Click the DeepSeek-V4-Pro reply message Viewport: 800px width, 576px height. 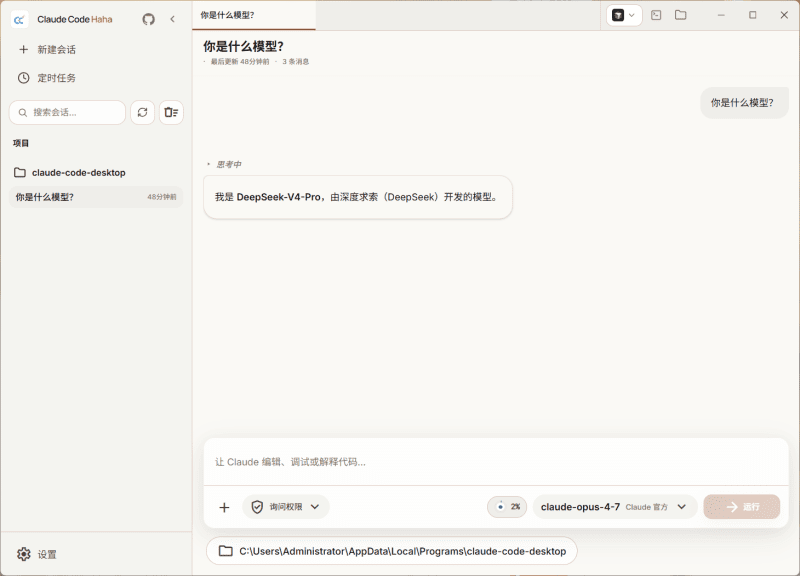(x=358, y=197)
